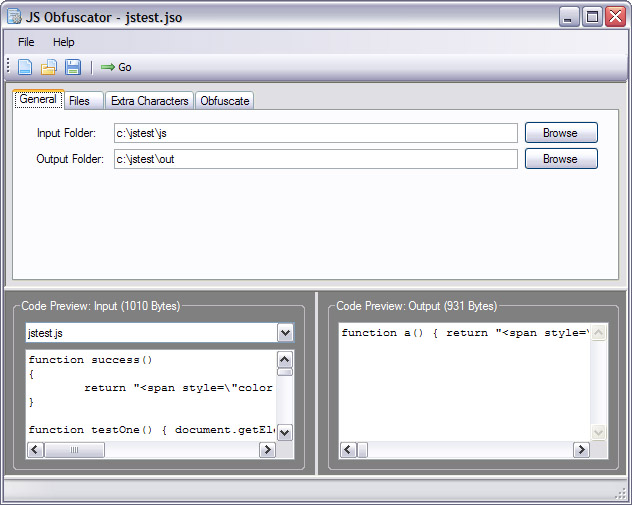The height and width of the screenshot is (505, 632).
Task: Open the File menu
Action: click(x=26, y=42)
